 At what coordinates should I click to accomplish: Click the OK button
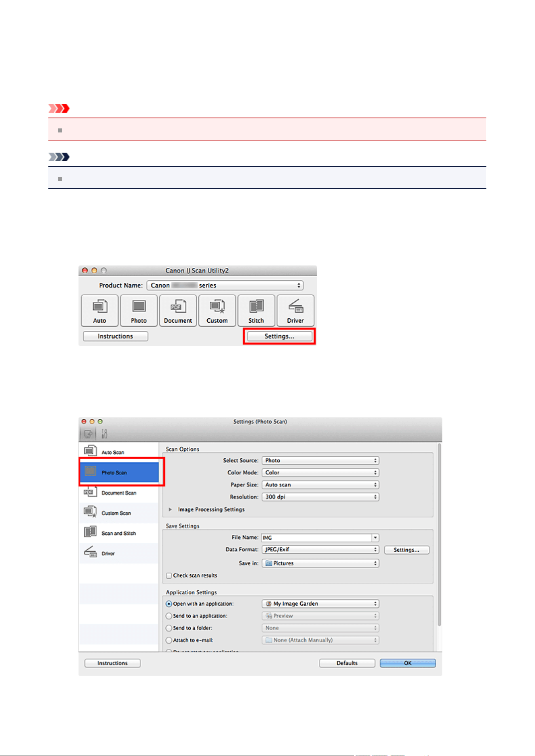(x=408, y=664)
